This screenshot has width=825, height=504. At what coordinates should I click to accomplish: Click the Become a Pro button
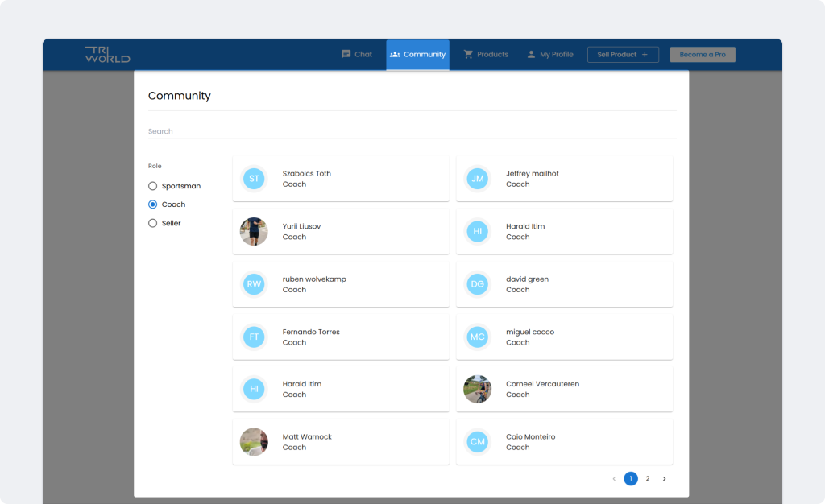(x=703, y=55)
